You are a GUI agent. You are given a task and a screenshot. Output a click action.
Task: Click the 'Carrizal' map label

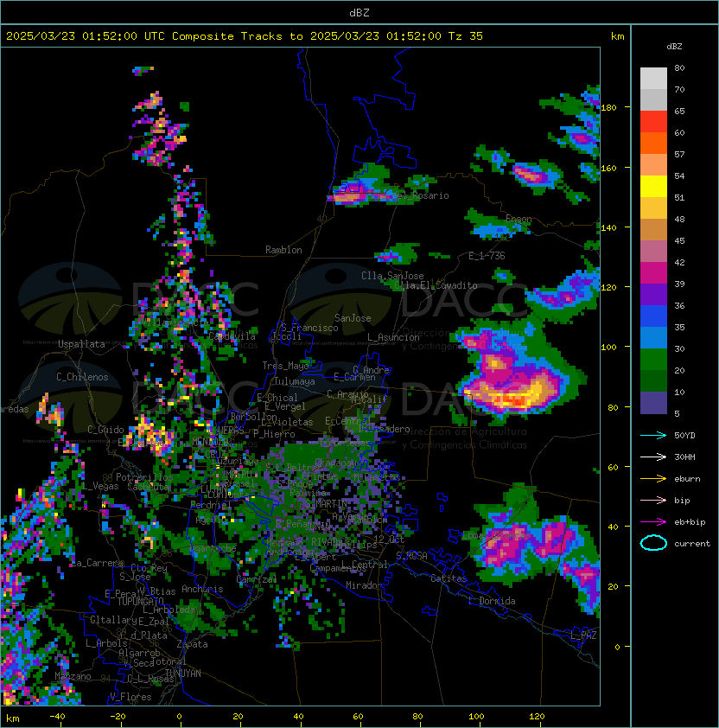click(257, 579)
